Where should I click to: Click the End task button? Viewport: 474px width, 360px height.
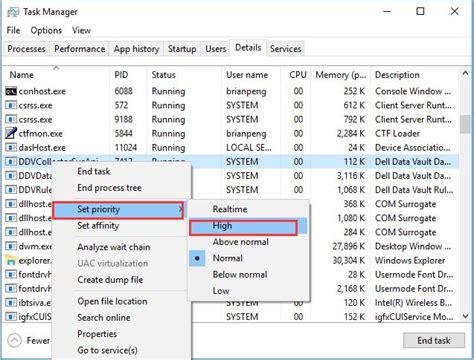(x=434, y=341)
